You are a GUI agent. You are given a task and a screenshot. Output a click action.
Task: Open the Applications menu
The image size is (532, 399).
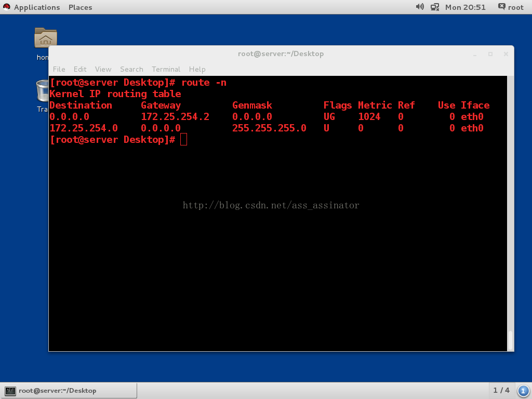[37, 7]
